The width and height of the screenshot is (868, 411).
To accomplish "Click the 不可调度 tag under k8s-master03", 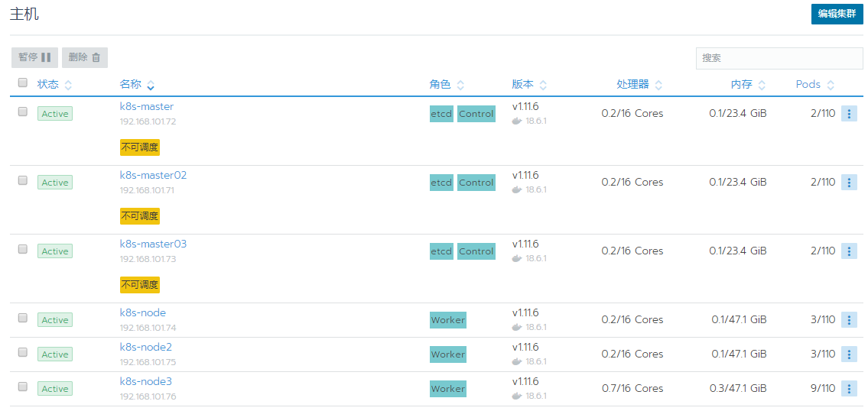I will [x=139, y=285].
